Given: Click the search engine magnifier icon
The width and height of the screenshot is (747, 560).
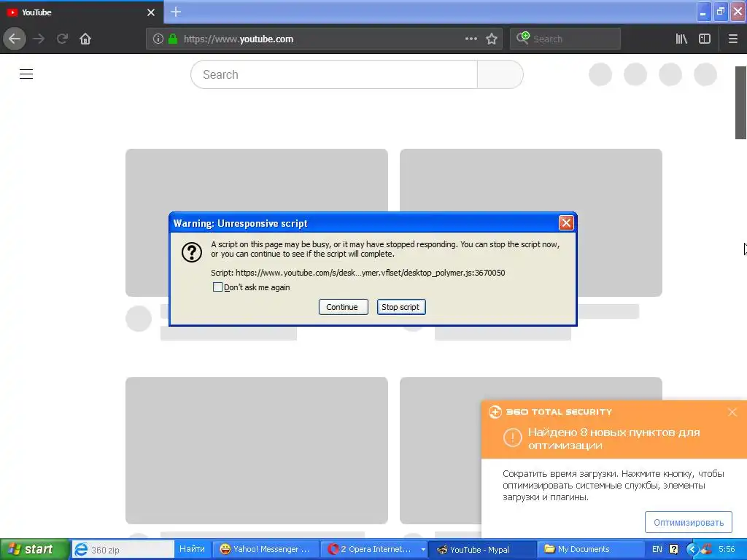Looking at the screenshot, I should (522, 38).
